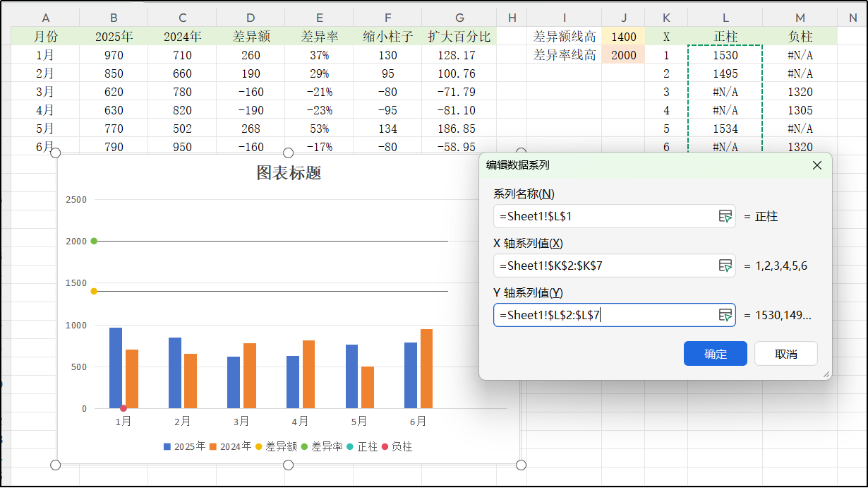868x488 pixels.
Task: Click the 2024年 legend entry
Action: (230, 446)
